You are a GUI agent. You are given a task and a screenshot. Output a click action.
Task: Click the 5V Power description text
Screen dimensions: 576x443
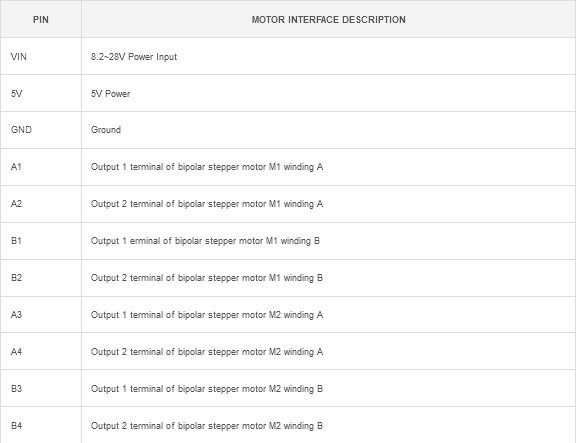pyautogui.click(x=111, y=93)
